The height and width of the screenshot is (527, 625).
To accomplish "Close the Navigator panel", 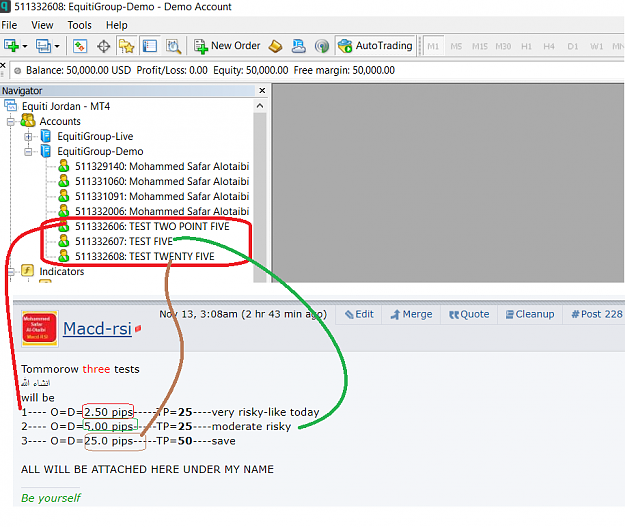I will 262,90.
